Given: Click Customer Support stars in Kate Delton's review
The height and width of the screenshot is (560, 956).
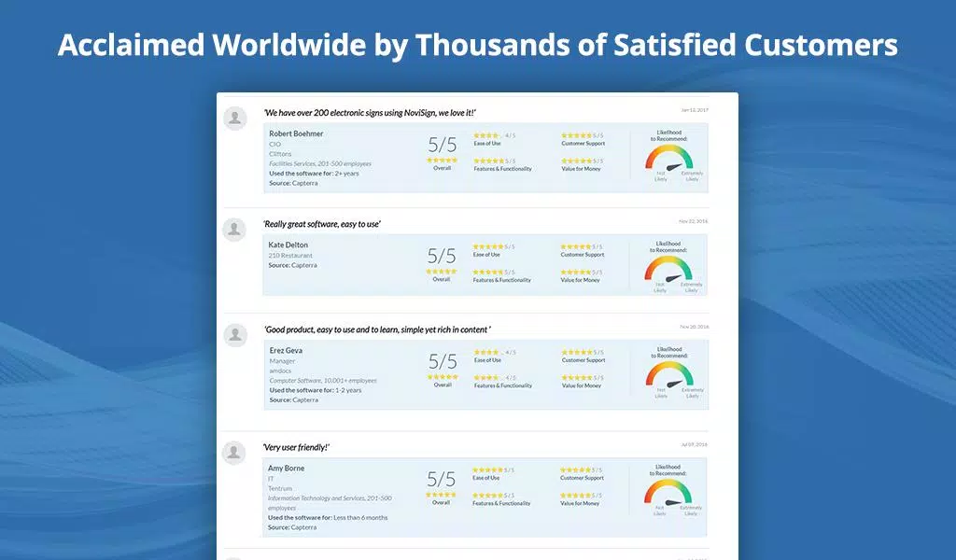Looking at the screenshot, I should [x=575, y=246].
